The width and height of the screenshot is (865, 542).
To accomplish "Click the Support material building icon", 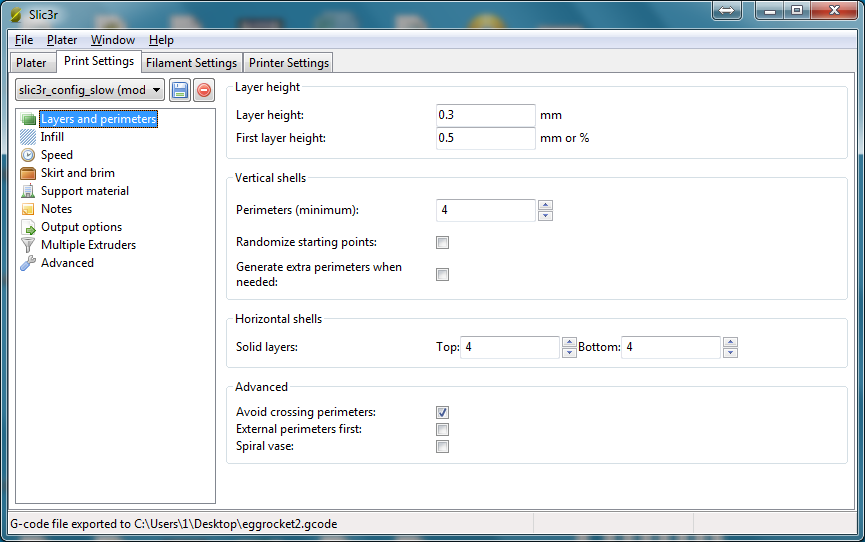I will [28, 191].
